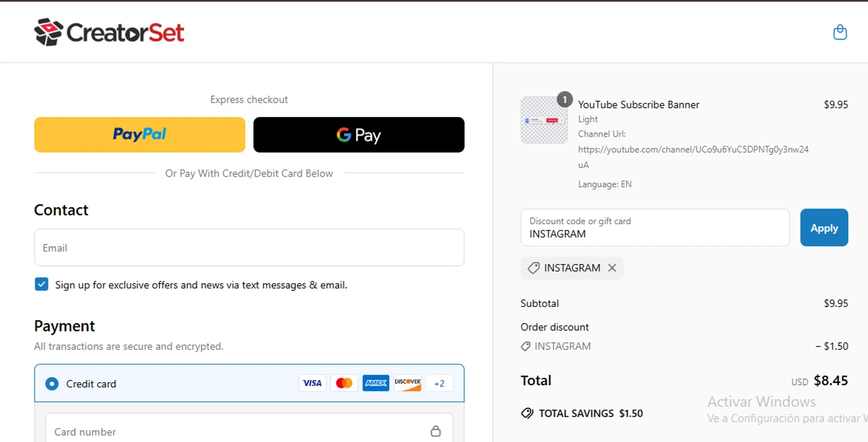Toggle the exclusive offers signup checkbox
This screenshot has width=868, height=442.
[x=42, y=284]
